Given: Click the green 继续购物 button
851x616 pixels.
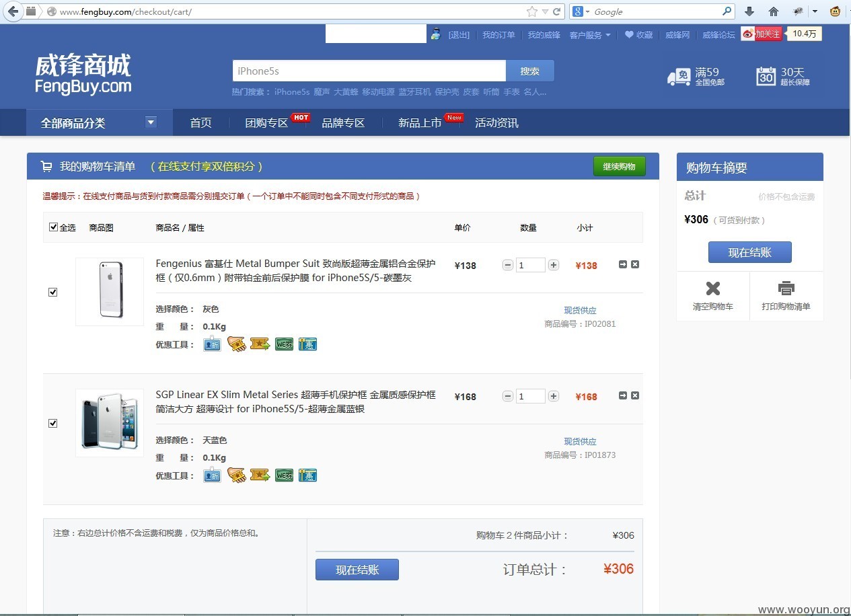Looking at the screenshot, I should [619, 166].
